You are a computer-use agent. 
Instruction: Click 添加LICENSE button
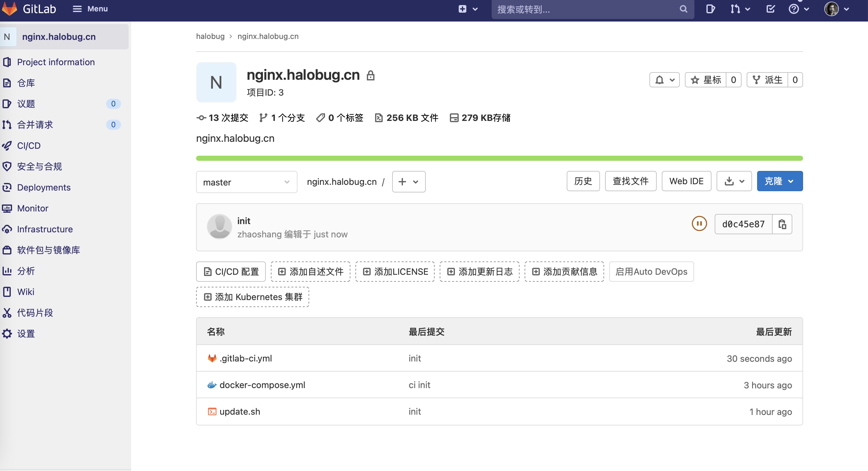pos(395,271)
